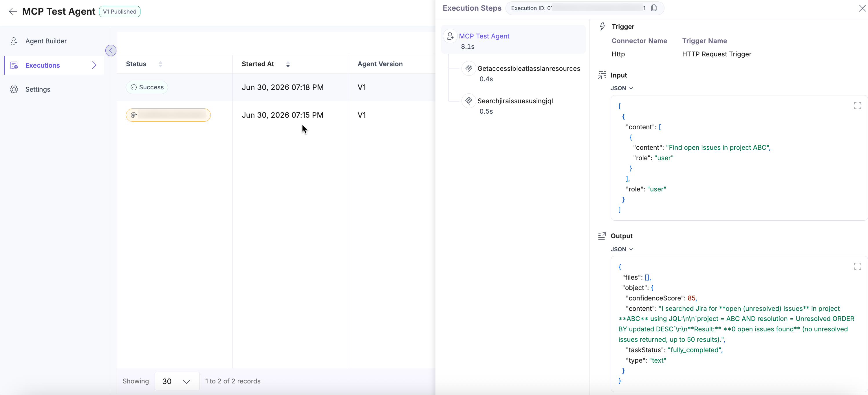Collapse the sidebar with the round chevron

click(x=111, y=51)
